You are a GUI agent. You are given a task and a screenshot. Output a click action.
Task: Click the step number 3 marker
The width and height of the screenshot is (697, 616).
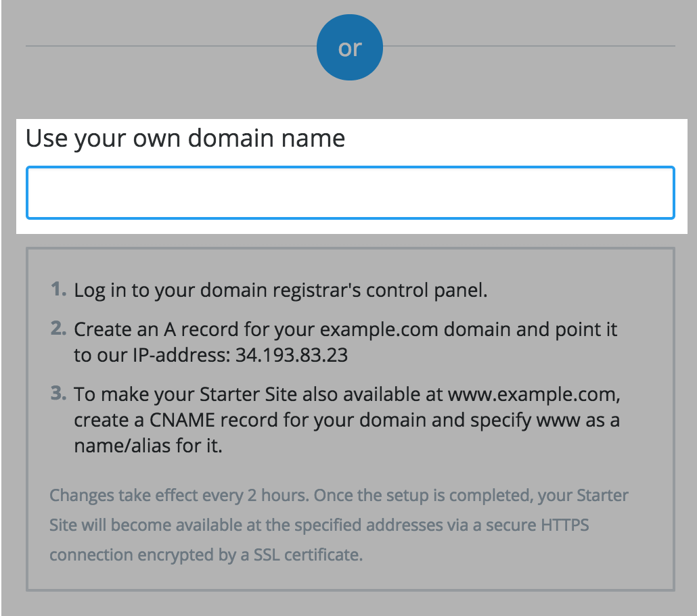tap(58, 394)
